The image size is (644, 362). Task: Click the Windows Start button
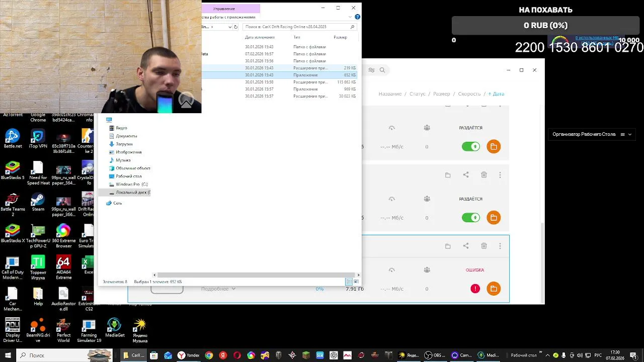(x=8, y=355)
